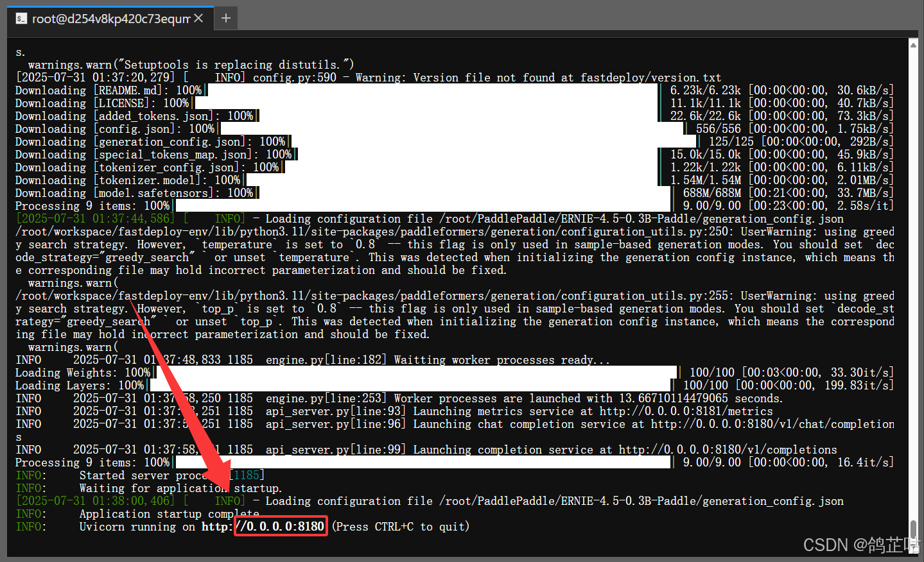
Task: Close the root@d254v8kp420c73equrr terminal tab
Action: (x=198, y=18)
